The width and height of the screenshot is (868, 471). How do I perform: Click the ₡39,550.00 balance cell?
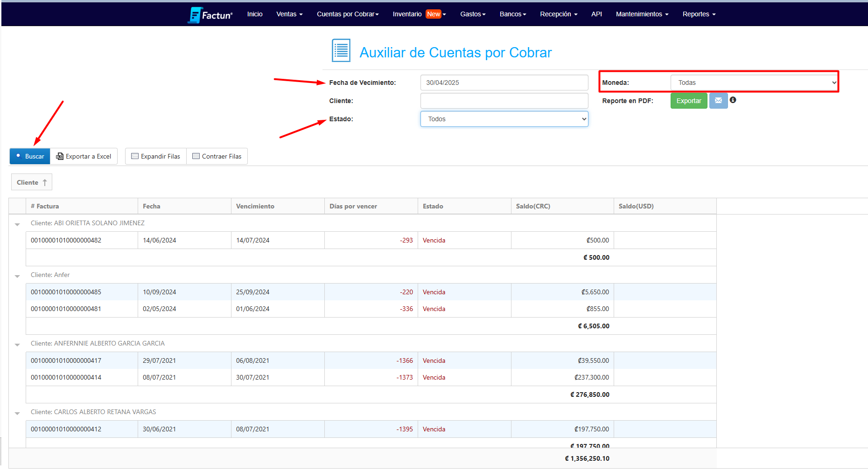coord(562,361)
